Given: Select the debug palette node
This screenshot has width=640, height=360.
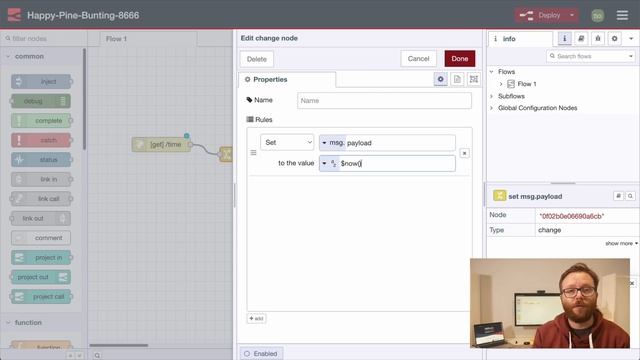Looking at the screenshot, I should [x=41, y=101].
